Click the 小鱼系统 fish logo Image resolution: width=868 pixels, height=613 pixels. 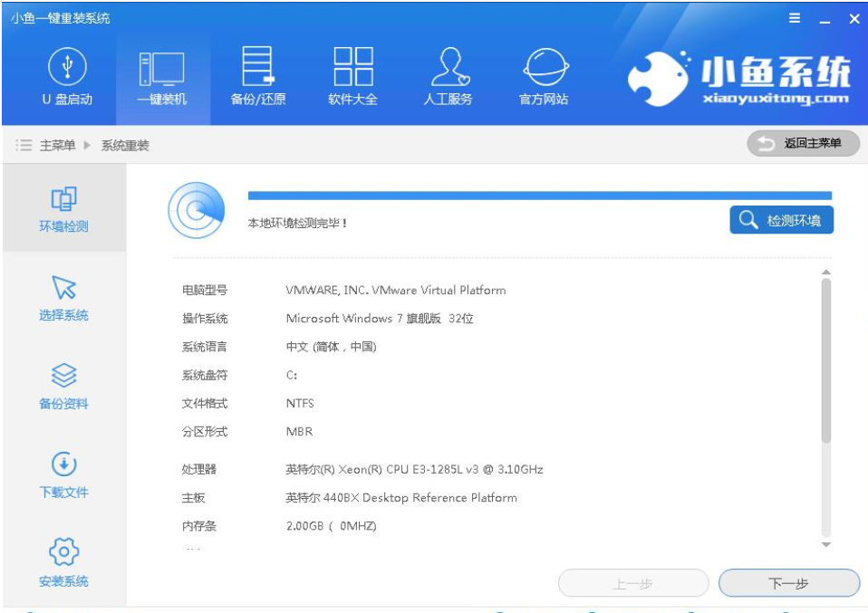coord(739,79)
